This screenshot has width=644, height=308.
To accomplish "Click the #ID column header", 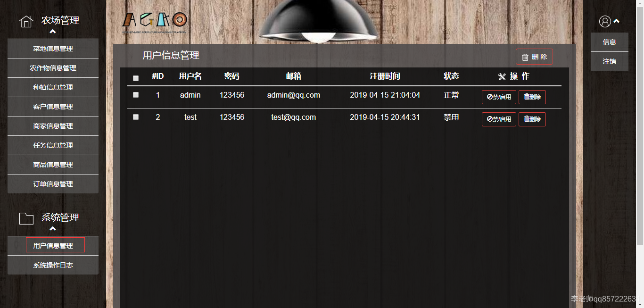I will tap(158, 76).
